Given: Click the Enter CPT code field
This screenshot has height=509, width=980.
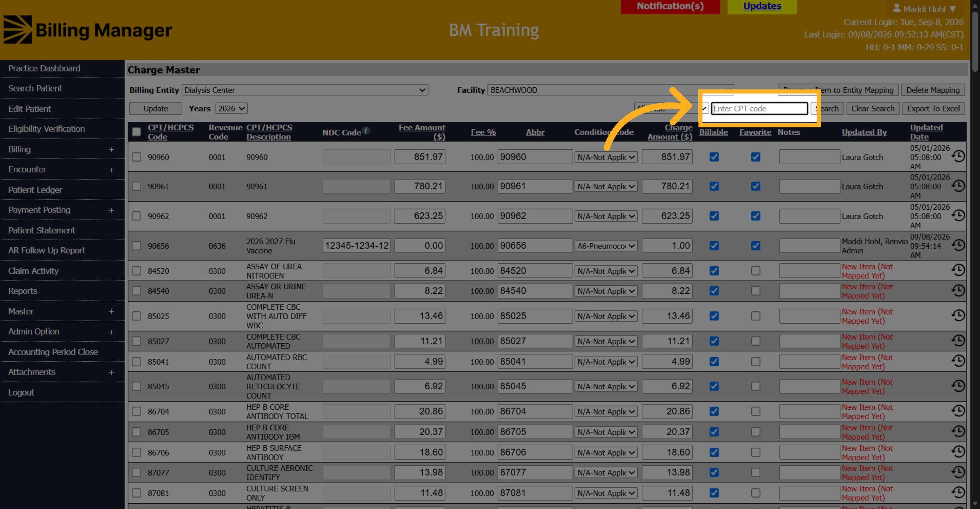Looking at the screenshot, I should click(x=759, y=108).
